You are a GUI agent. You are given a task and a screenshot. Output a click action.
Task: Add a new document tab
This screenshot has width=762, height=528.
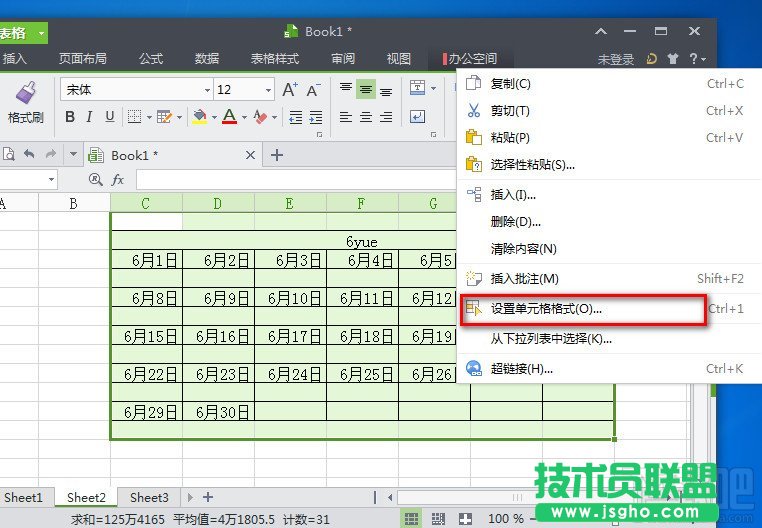(277, 155)
